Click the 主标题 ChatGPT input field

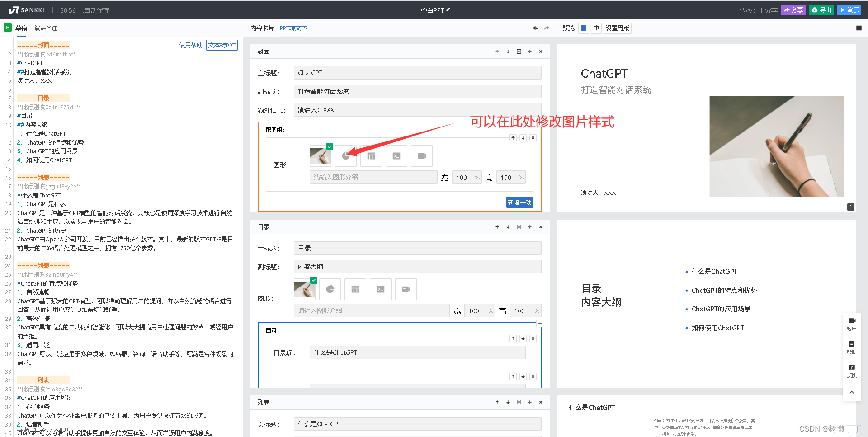click(418, 73)
